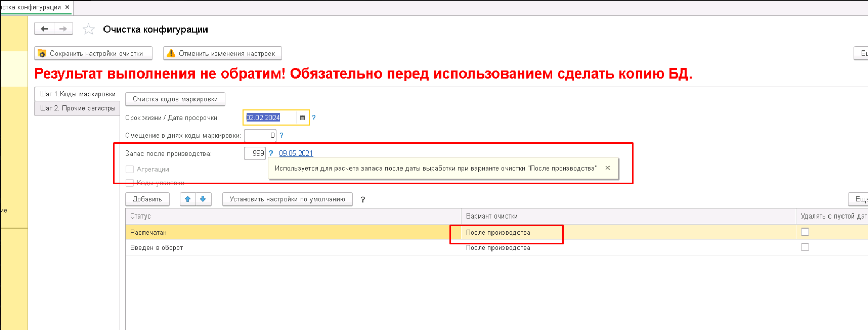The image size is (868, 330).
Task: Open calendar picker for expiry date
Action: [x=302, y=118]
